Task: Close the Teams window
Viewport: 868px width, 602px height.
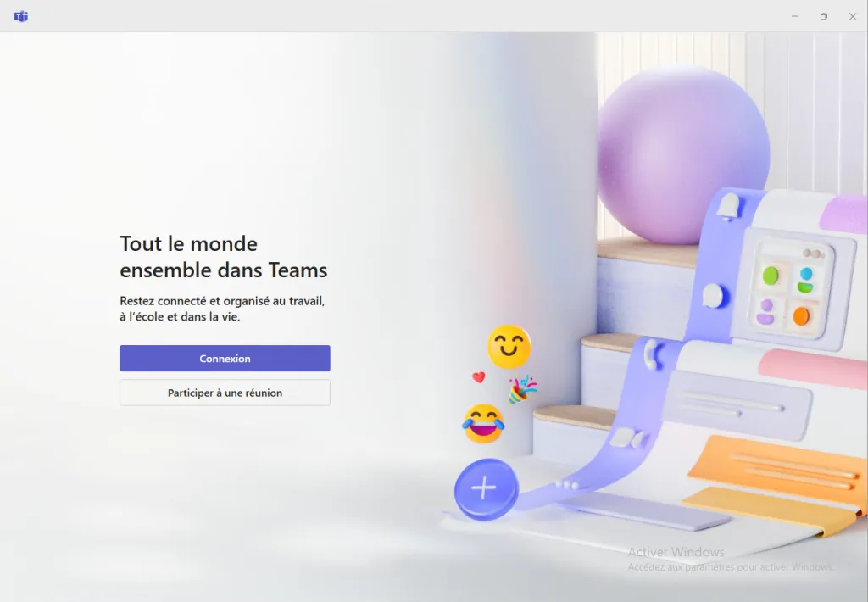Action: tap(853, 16)
